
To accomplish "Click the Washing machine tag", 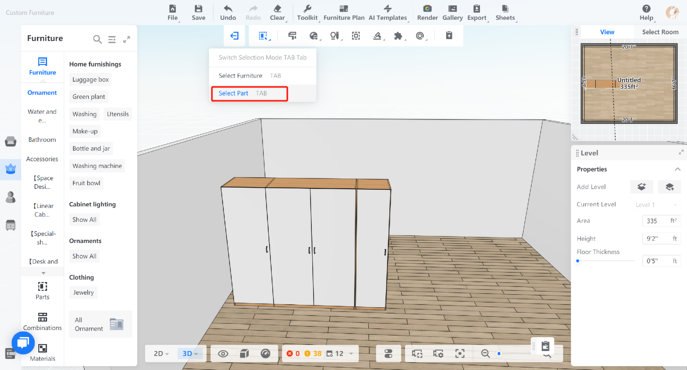I will click(97, 166).
